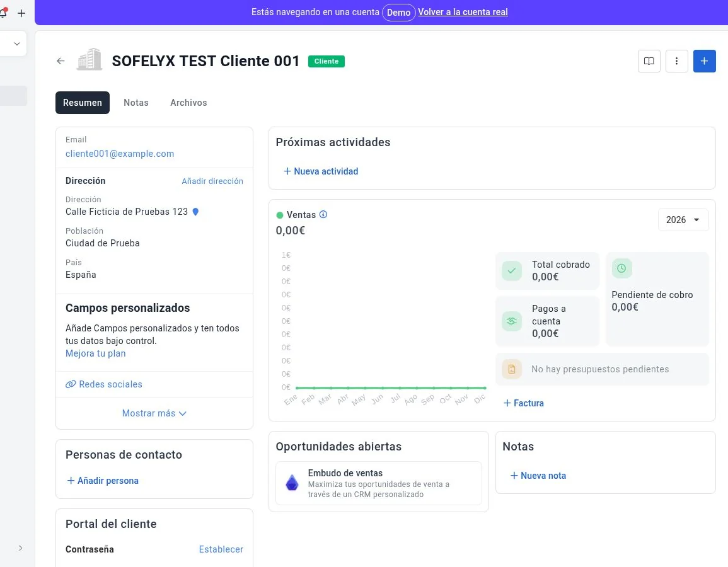The width and height of the screenshot is (728, 567).
Task: Expand Mostrar más details
Action: (x=154, y=413)
